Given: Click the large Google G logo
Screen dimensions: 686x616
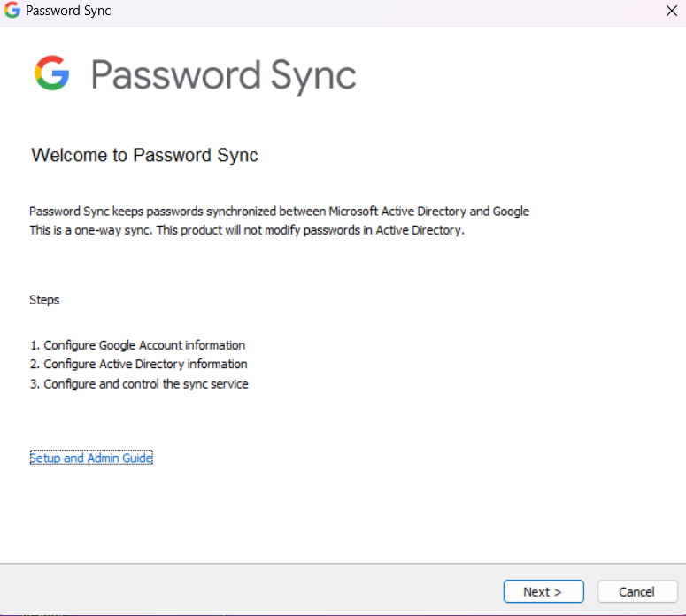Looking at the screenshot, I should 51,73.
